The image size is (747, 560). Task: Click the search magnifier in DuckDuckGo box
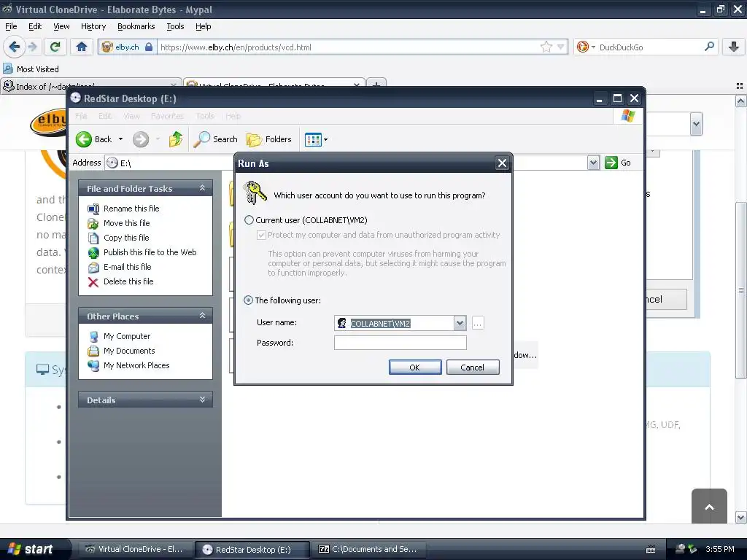pyautogui.click(x=709, y=47)
